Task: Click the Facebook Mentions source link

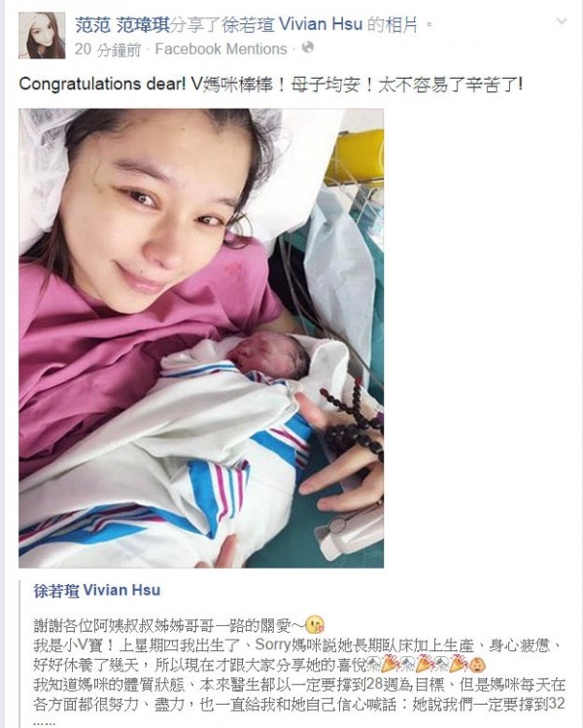Action: point(221,50)
